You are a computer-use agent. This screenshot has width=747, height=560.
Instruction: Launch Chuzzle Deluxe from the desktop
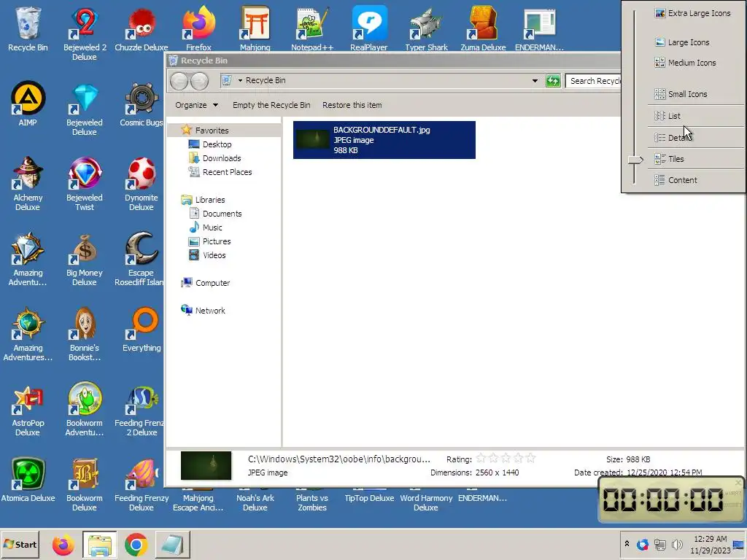pos(141,28)
